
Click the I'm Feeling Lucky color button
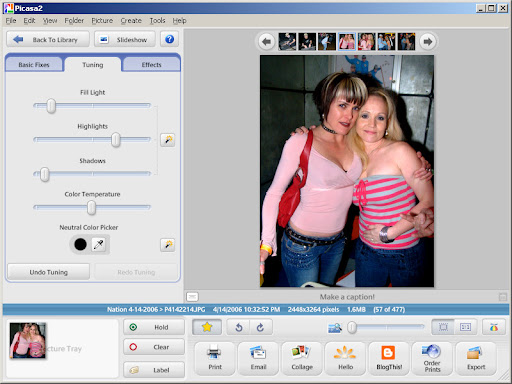point(494,327)
